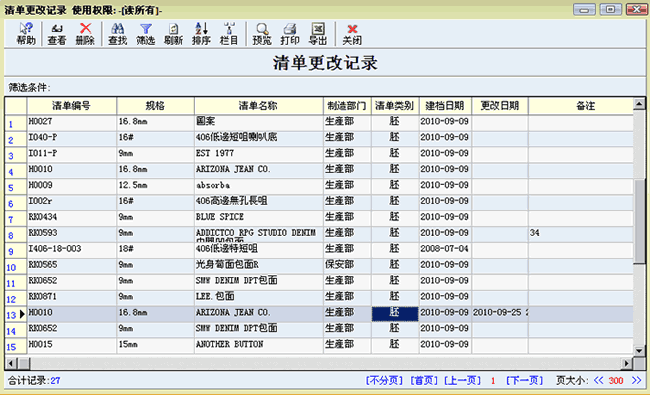Click the horizontal scrollbar right arrow
650x395 pixels.
coord(626,364)
